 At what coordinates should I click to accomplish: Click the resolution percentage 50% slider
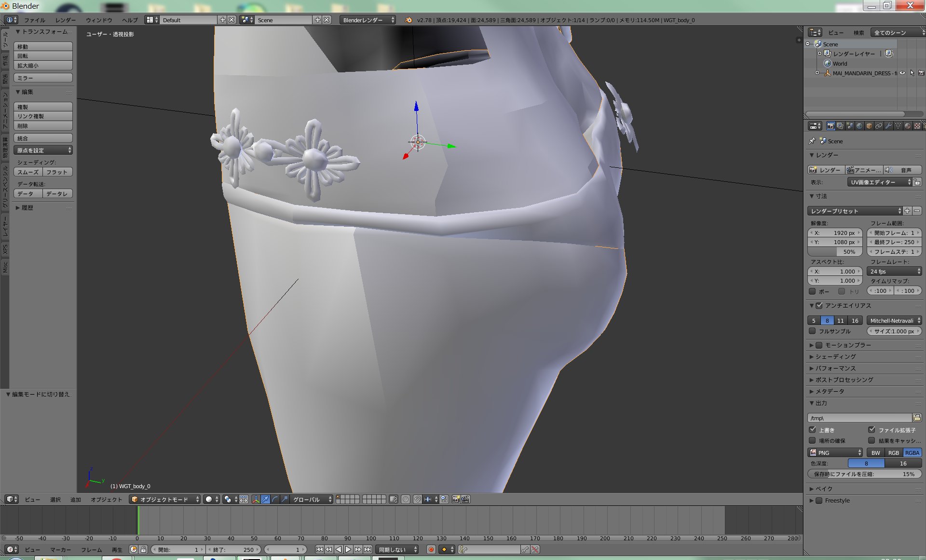pyautogui.click(x=835, y=252)
